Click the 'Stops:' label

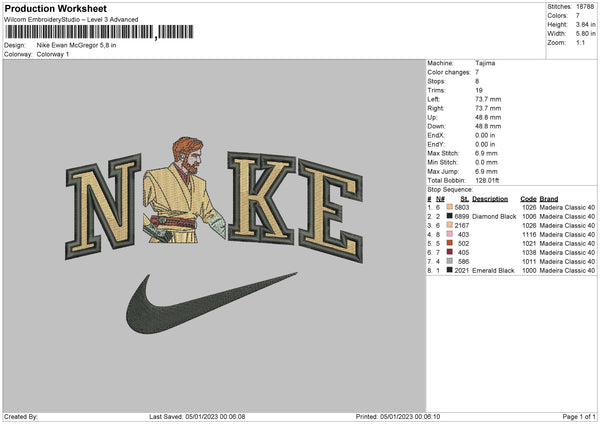(x=437, y=82)
